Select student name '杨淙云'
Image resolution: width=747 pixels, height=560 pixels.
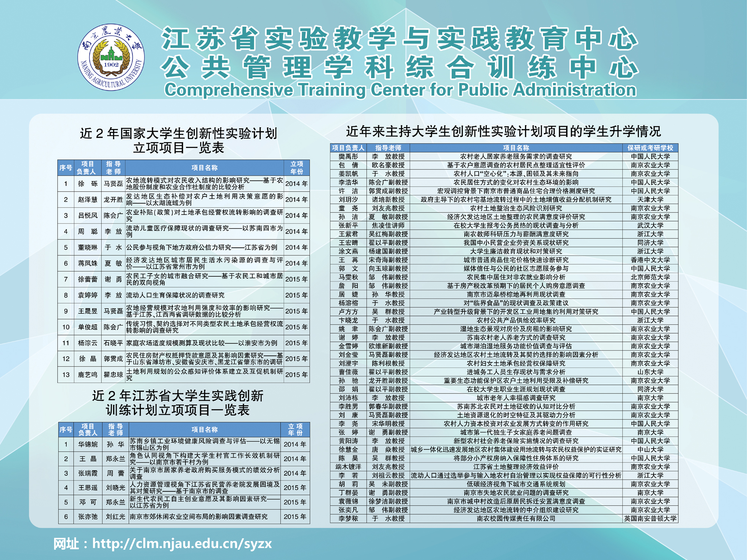click(x=88, y=343)
